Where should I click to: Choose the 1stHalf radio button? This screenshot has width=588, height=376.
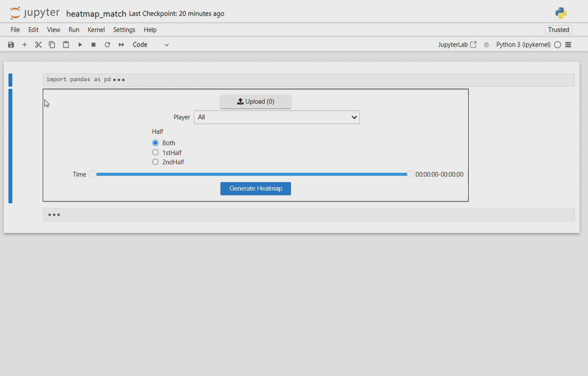coord(156,152)
